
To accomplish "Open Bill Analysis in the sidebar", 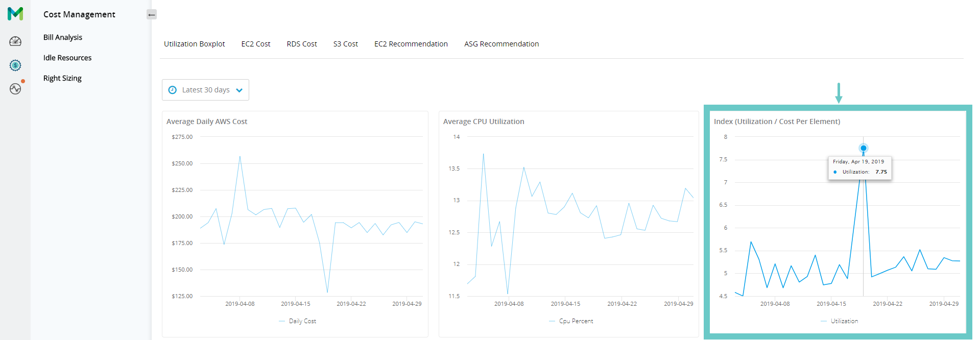I will 63,37.
